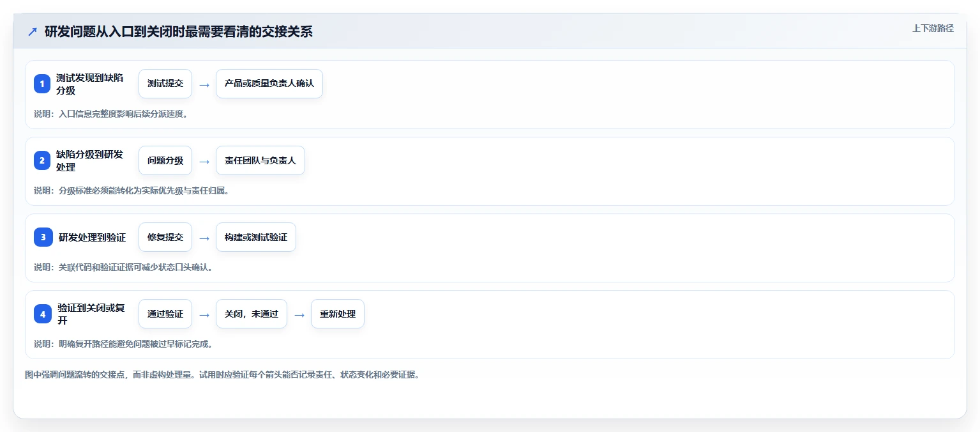Select the number 2 step badge

[x=42, y=160]
